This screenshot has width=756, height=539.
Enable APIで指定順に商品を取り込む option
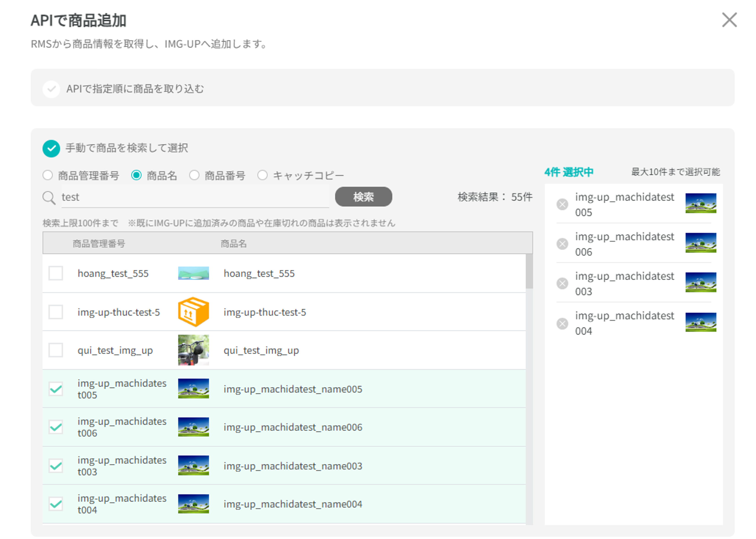pyautogui.click(x=51, y=89)
